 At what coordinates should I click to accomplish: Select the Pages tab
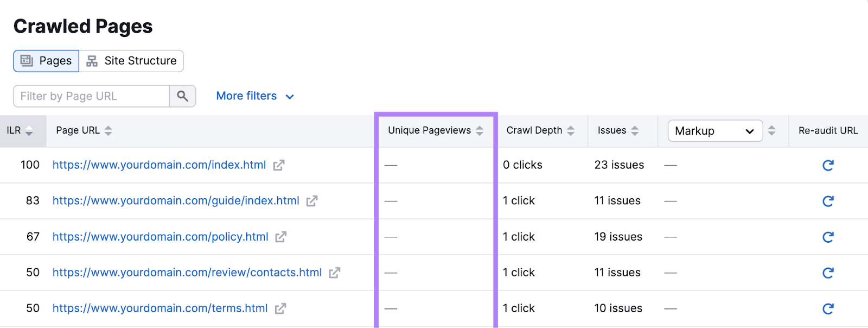[x=46, y=61]
